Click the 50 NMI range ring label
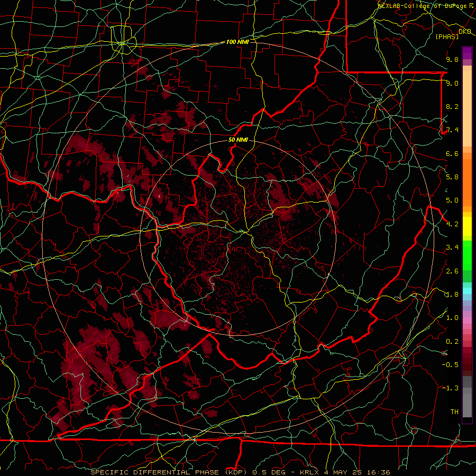Screen dimensions: 476x476 point(238,140)
